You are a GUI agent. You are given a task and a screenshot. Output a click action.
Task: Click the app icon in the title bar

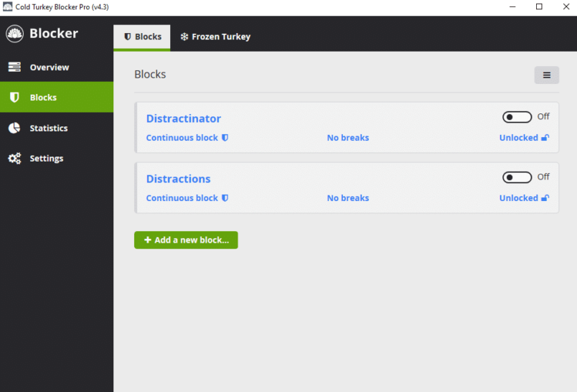7,6
